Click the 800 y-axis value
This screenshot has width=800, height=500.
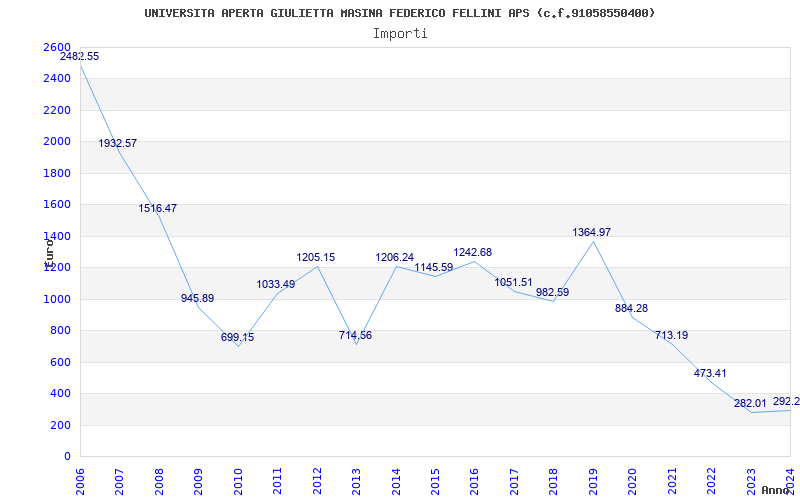click(x=61, y=331)
